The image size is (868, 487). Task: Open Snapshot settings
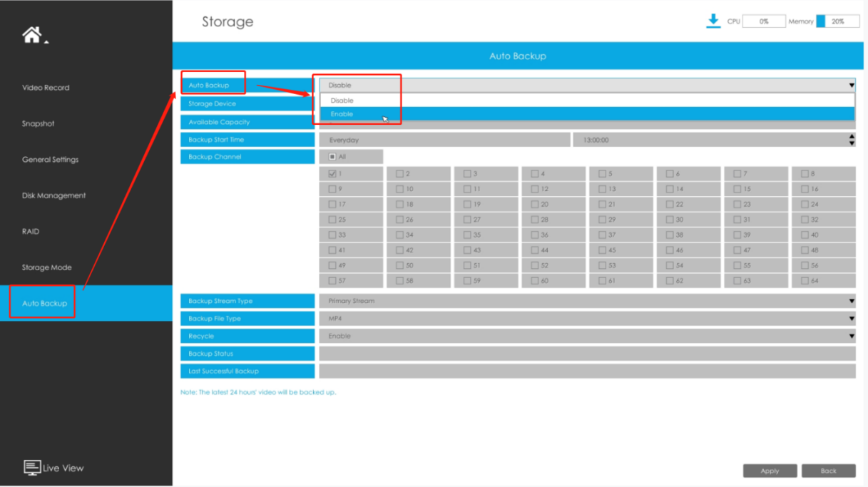tap(38, 123)
